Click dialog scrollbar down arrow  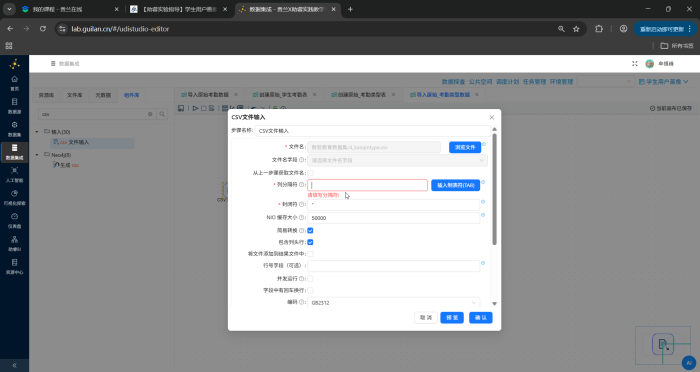pyautogui.click(x=494, y=304)
